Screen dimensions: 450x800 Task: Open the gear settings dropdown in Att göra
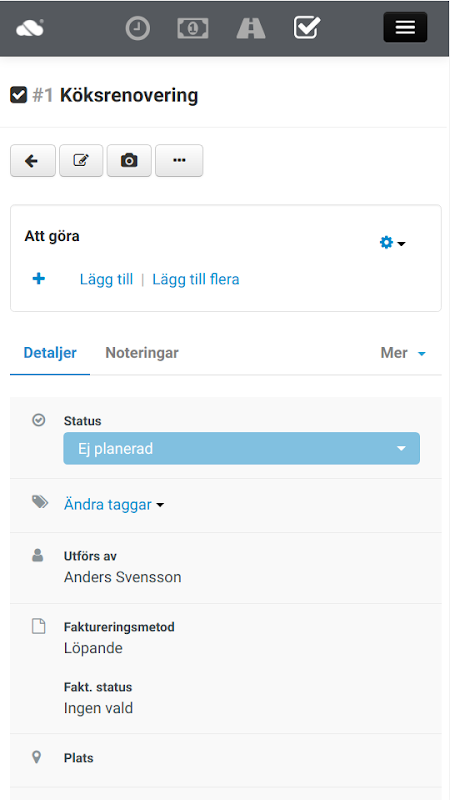tap(392, 243)
